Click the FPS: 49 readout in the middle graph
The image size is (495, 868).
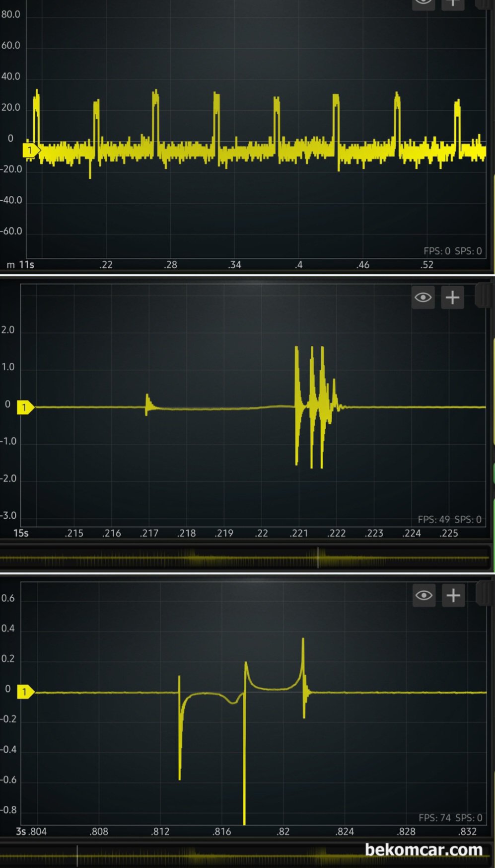coord(433,519)
